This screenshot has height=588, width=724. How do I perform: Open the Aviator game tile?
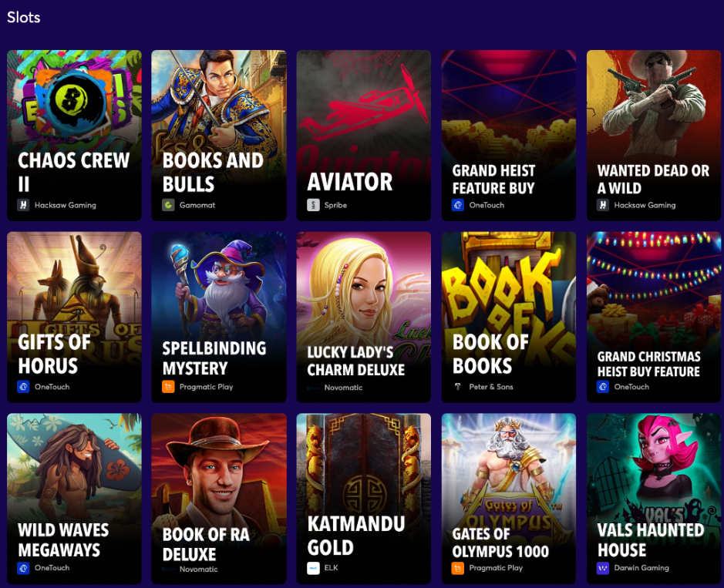point(363,135)
